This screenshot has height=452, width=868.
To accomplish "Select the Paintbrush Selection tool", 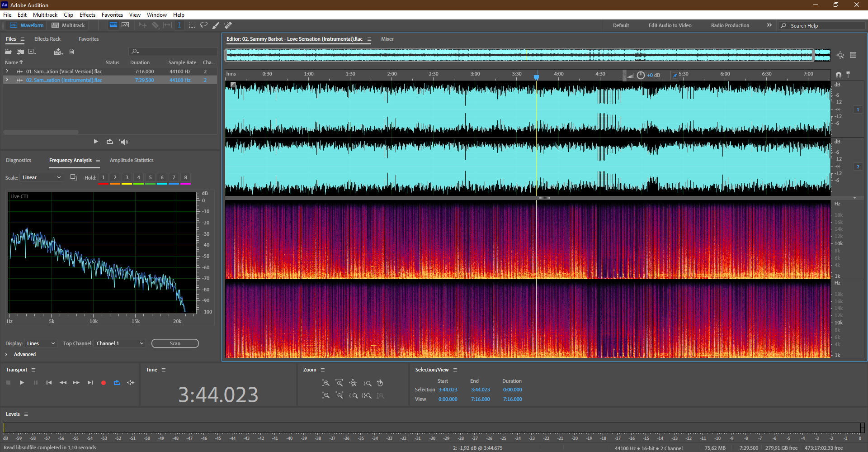I will 216,25.
